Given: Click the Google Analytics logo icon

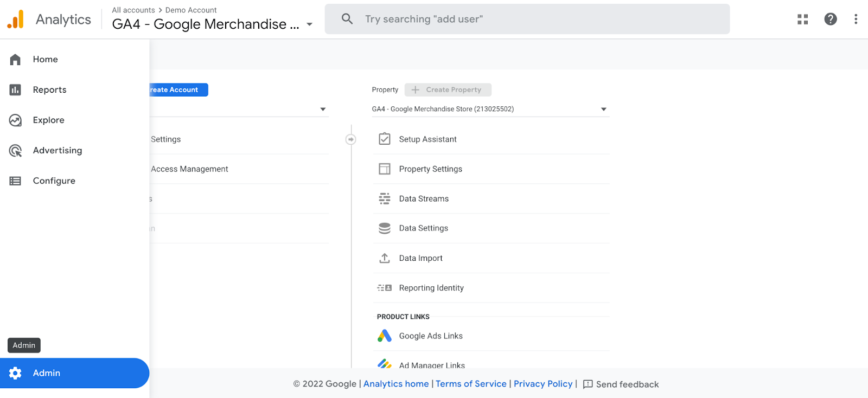Looking at the screenshot, I should pyautogui.click(x=16, y=20).
